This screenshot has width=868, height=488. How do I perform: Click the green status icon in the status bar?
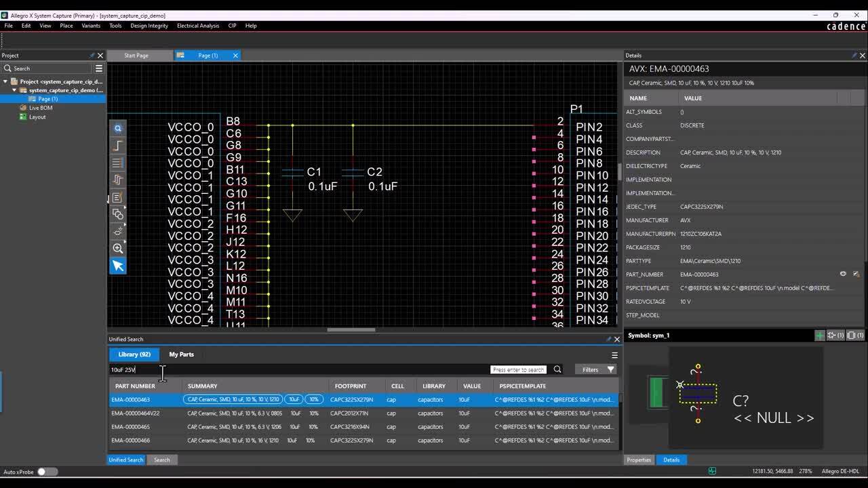713,472
